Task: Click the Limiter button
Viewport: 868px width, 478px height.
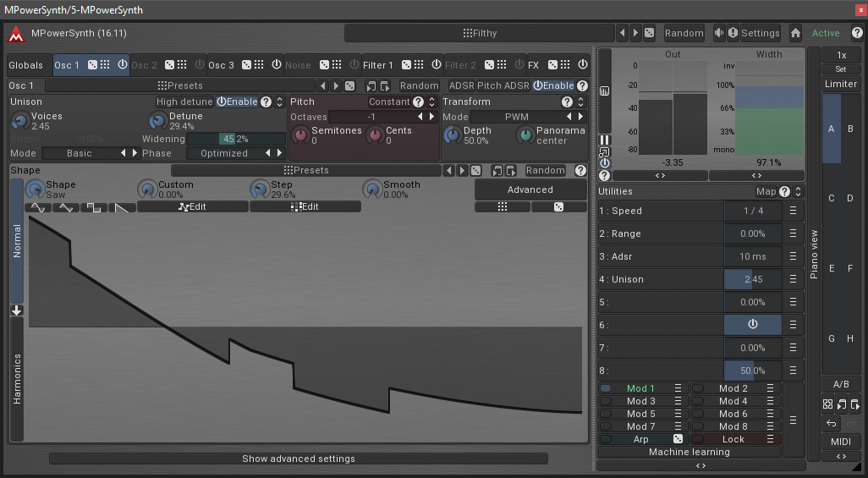Action: click(x=840, y=85)
